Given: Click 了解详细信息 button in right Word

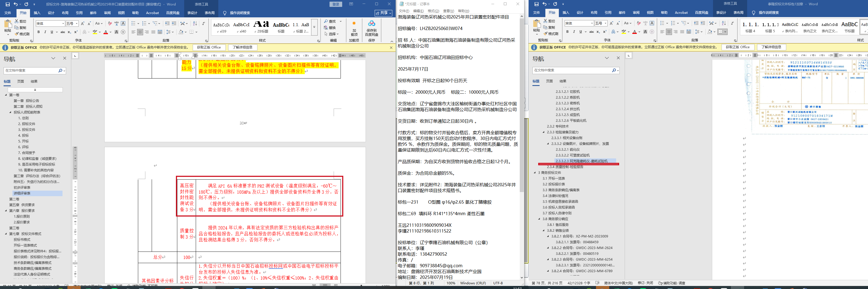Looking at the screenshot, I should point(771,47).
